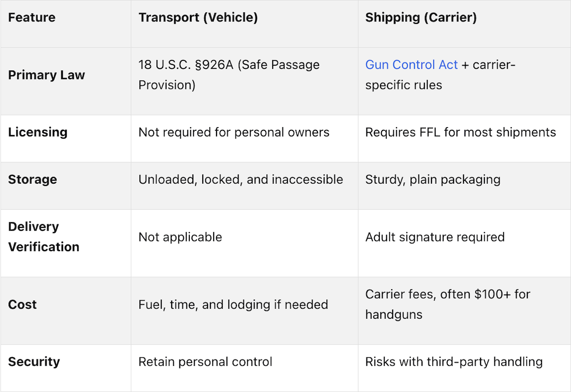
Task: Select the Licensing row label
Action: pyautogui.click(x=38, y=132)
